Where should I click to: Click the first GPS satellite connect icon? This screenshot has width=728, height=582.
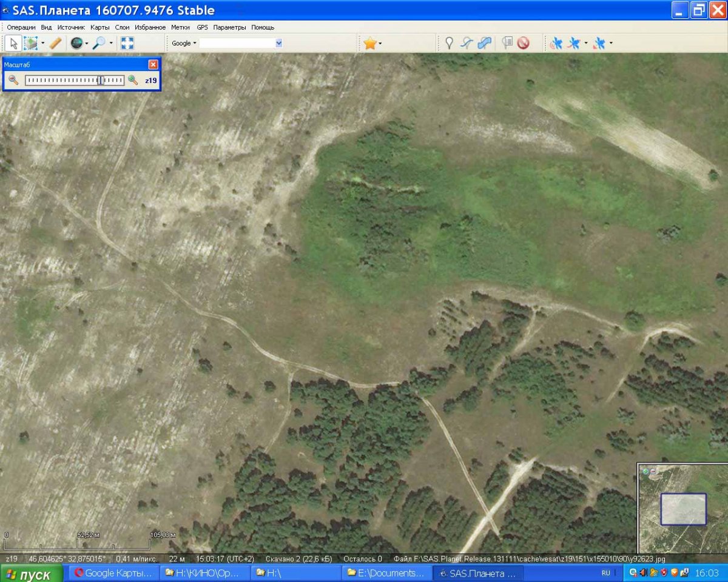pos(556,43)
